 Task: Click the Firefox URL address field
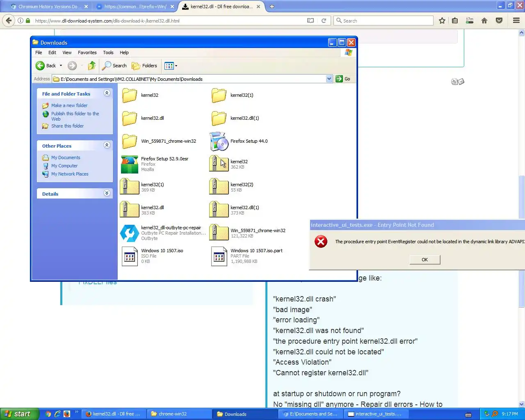168,21
